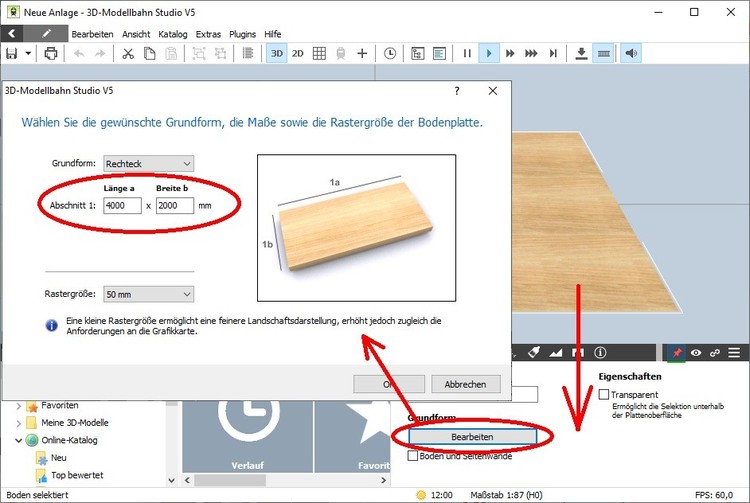
Task: Click the layers list icon in the toolbar
Action: [248, 54]
